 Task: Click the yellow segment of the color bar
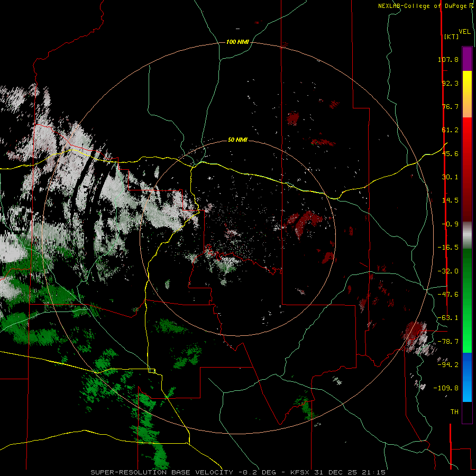tap(467, 94)
